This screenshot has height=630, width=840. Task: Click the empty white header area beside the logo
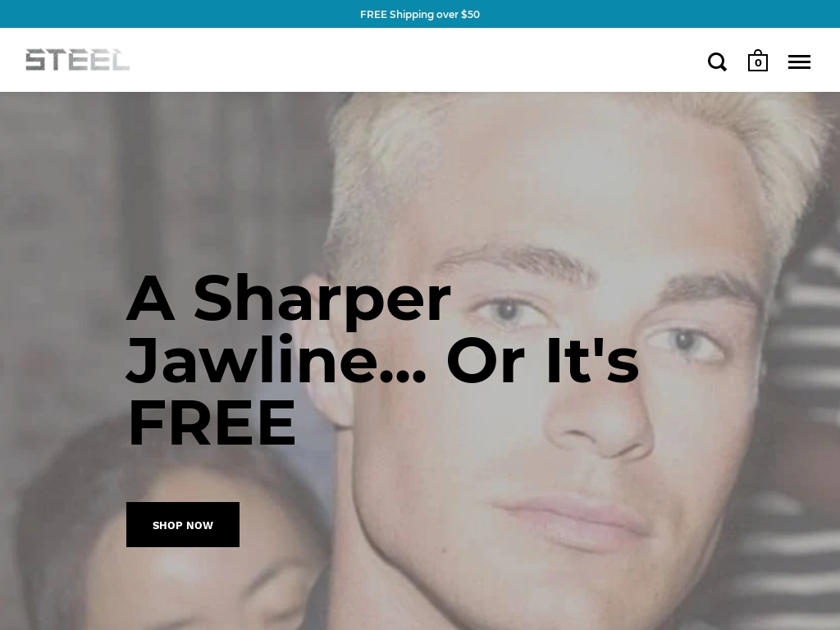(x=418, y=60)
